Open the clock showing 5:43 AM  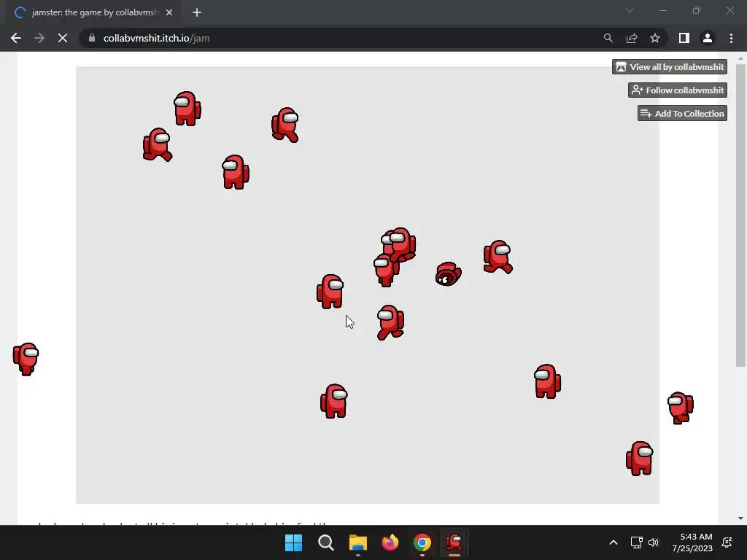coord(692,542)
